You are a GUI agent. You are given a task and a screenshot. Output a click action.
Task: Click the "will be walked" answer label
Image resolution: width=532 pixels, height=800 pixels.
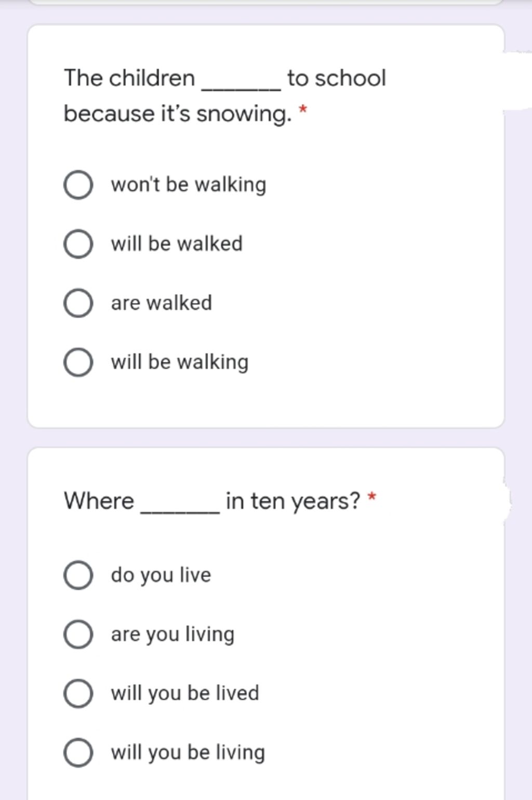point(177,244)
